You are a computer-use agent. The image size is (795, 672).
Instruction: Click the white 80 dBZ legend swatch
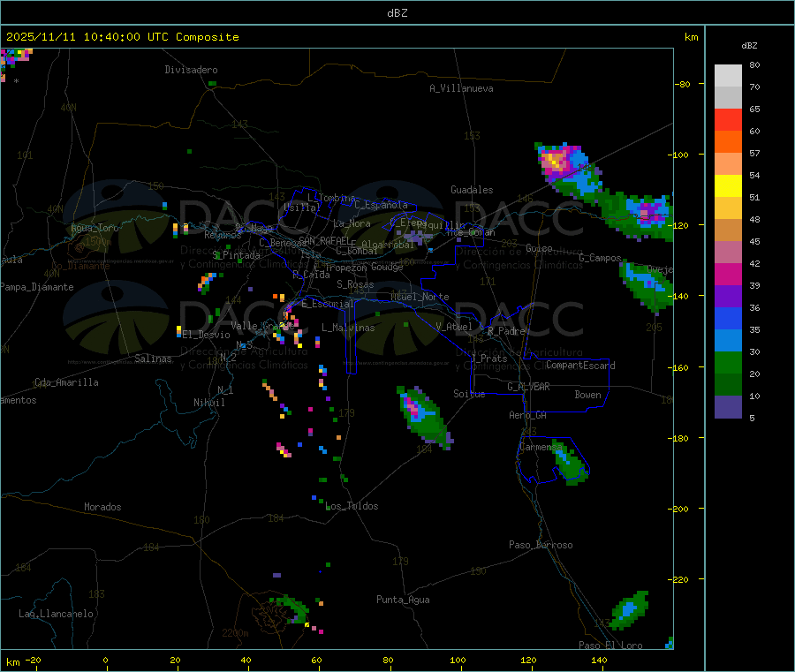(x=728, y=76)
